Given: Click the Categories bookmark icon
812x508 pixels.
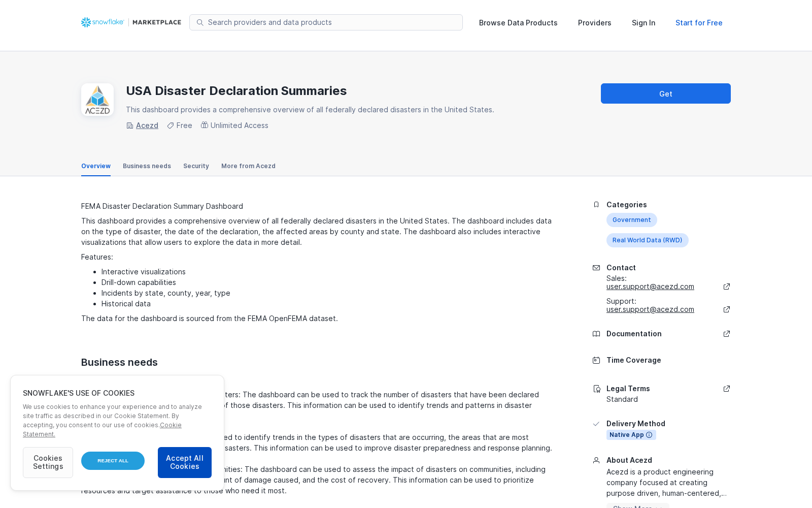Looking at the screenshot, I should pyautogui.click(x=596, y=205).
